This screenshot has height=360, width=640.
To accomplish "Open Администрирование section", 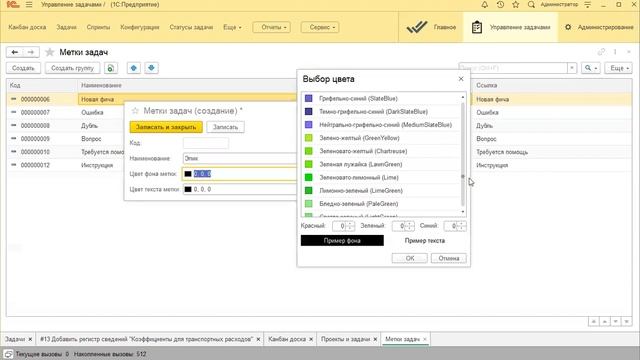I will tap(599, 27).
